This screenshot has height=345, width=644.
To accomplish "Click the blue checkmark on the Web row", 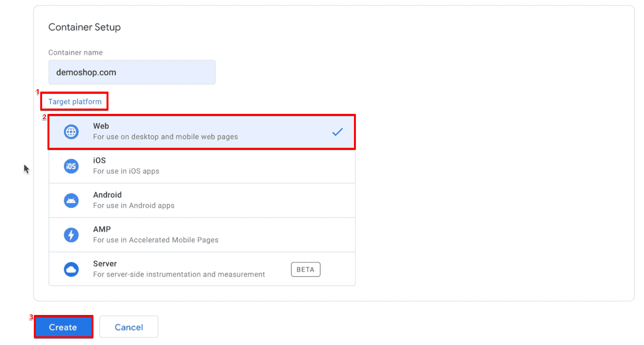I will [337, 131].
